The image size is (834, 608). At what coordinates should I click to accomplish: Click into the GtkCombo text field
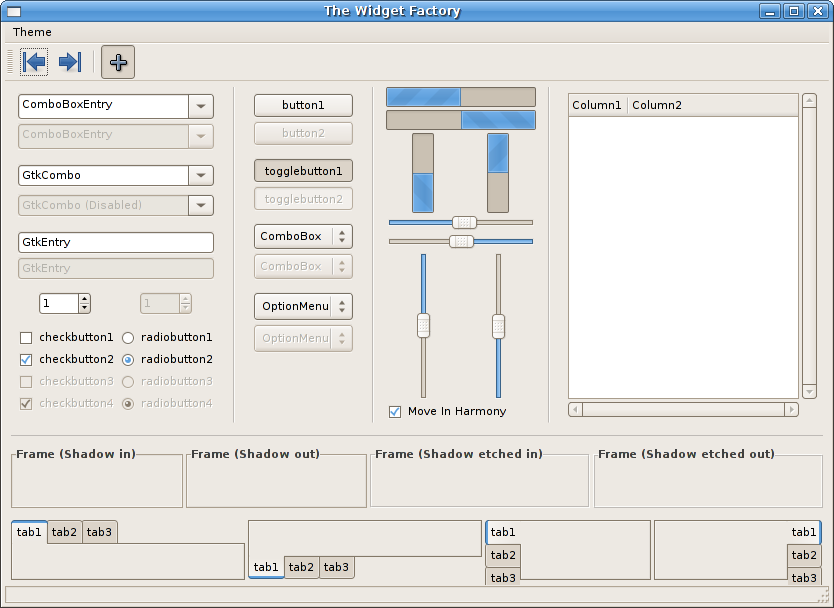pos(103,175)
